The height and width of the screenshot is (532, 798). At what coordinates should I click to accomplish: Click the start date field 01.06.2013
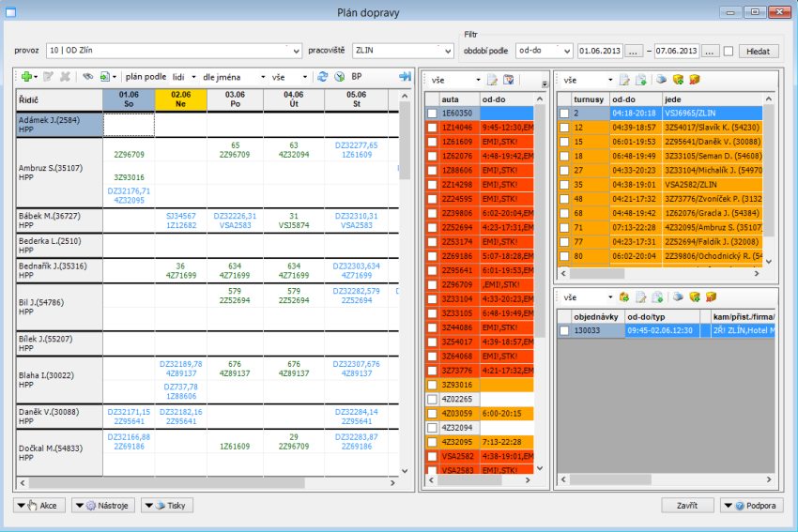pyautogui.click(x=601, y=51)
